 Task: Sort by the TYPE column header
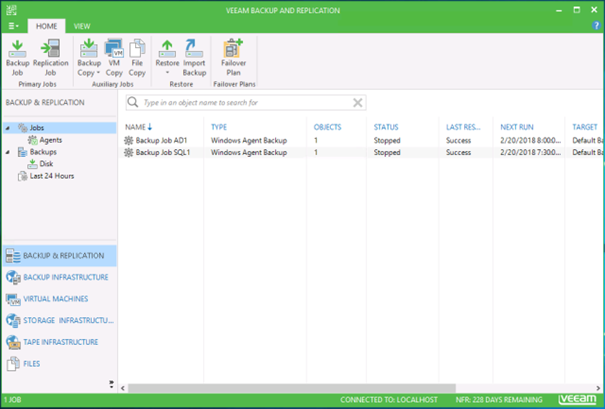pos(219,127)
